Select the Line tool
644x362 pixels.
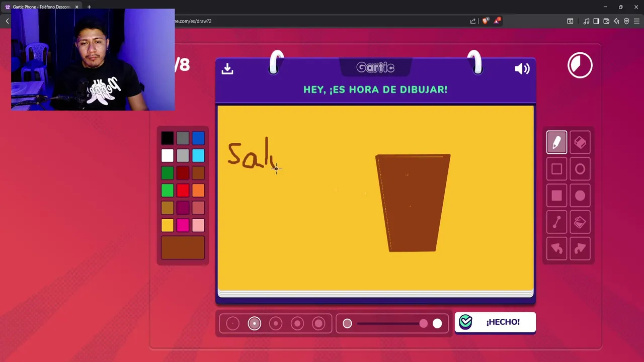556,222
